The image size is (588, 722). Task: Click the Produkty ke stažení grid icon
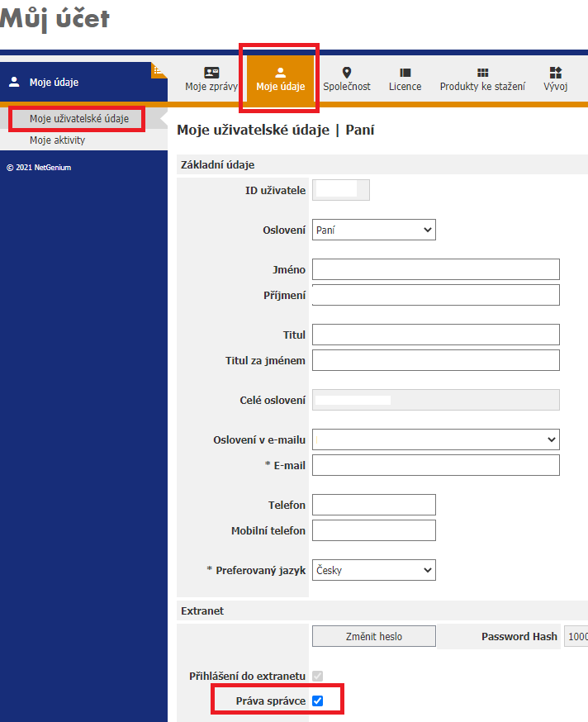(482, 73)
